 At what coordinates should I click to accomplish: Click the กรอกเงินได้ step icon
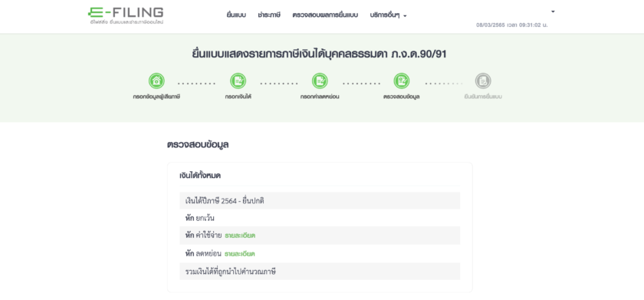pos(238,81)
